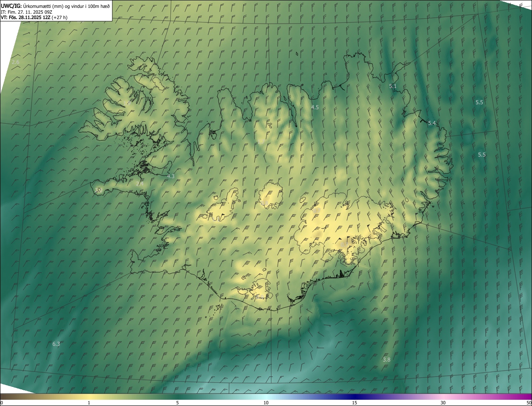Click the 2.4 value label
The height and width of the screenshot is (406, 532).
coord(140,183)
